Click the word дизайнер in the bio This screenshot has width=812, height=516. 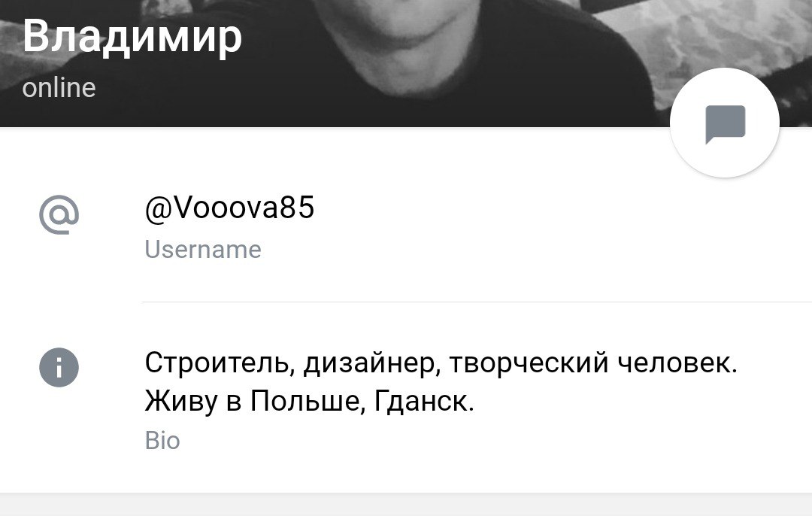click(368, 363)
